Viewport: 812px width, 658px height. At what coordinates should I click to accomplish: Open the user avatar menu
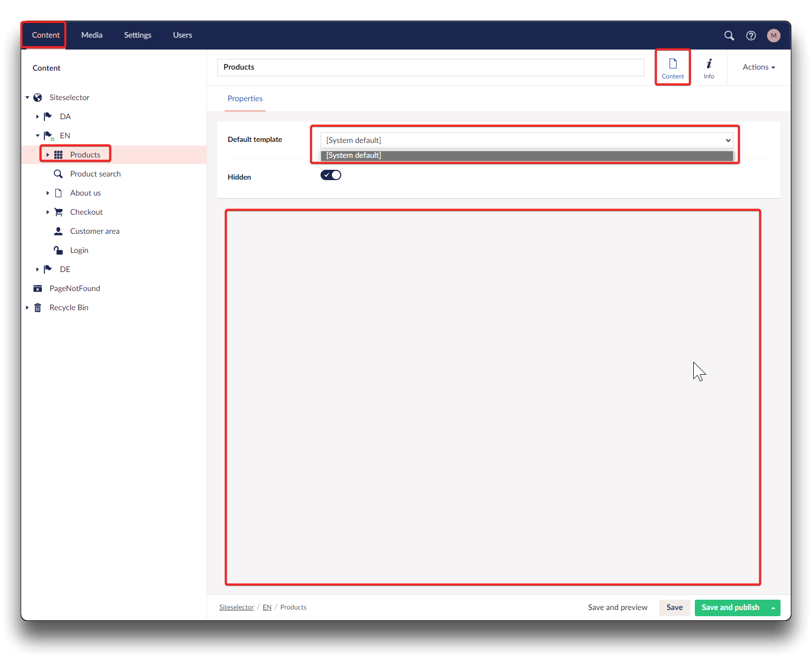(x=773, y=36)
